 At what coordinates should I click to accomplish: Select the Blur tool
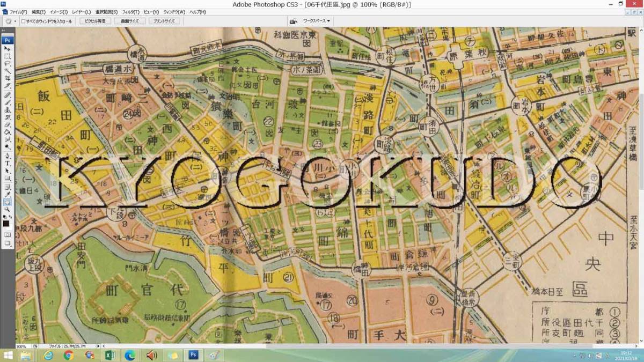[8, 139]
